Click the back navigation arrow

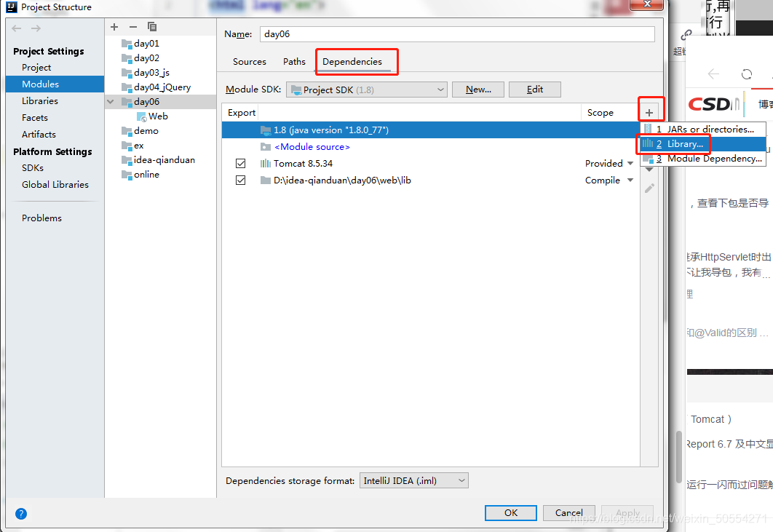click(x=16, y=28)
